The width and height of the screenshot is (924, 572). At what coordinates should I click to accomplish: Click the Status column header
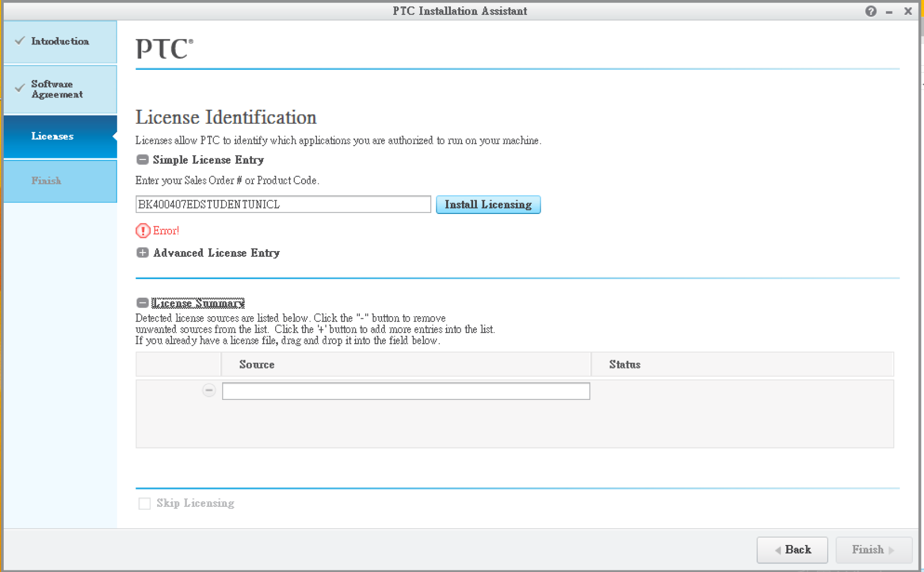point(624,364)
